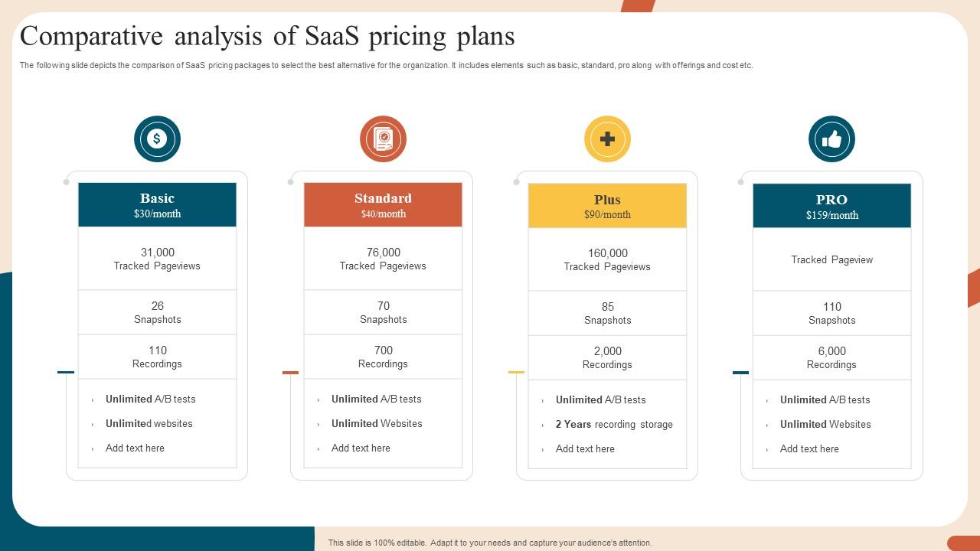
Task: Click the certificate icon above Standard
Action: (x=383, y=139)
